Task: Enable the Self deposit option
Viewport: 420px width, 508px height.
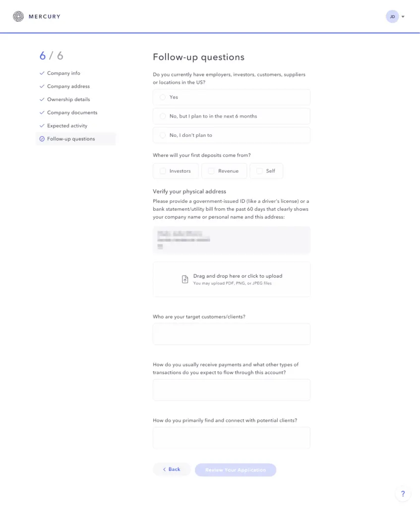Action: [259, 171]
